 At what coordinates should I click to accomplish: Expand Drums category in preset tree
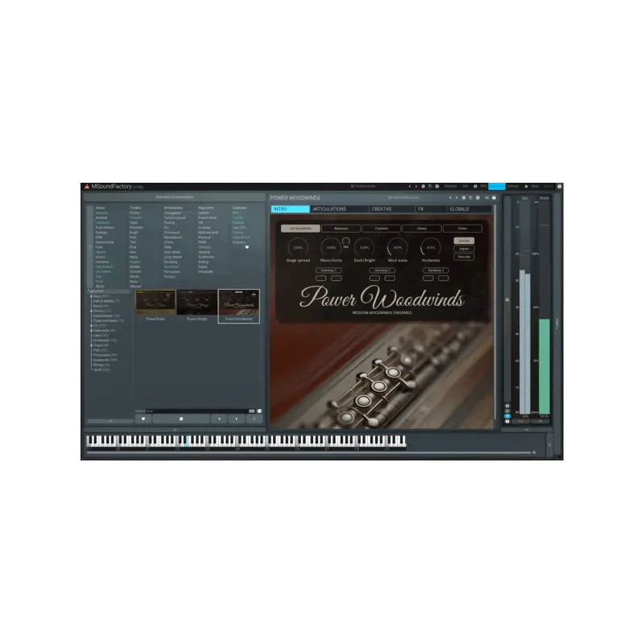91,311
